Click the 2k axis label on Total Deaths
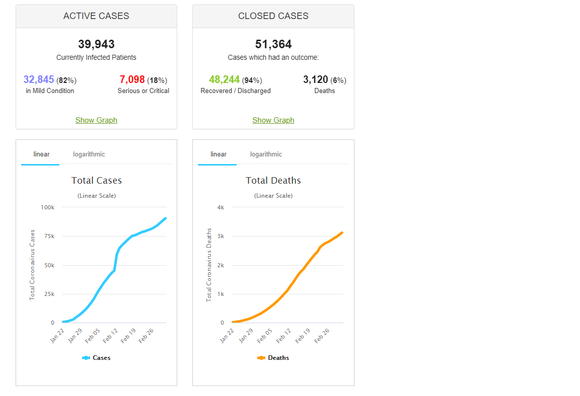Screen dimensions: 580x396 [x=221, y=265]
